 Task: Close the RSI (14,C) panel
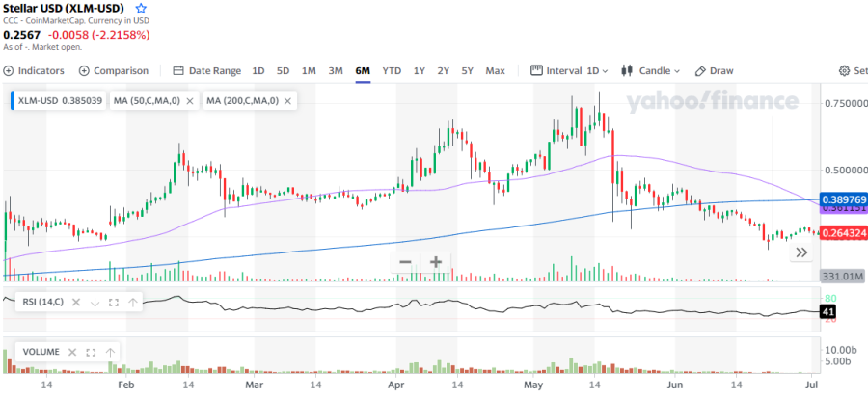(x=76, y=302)
